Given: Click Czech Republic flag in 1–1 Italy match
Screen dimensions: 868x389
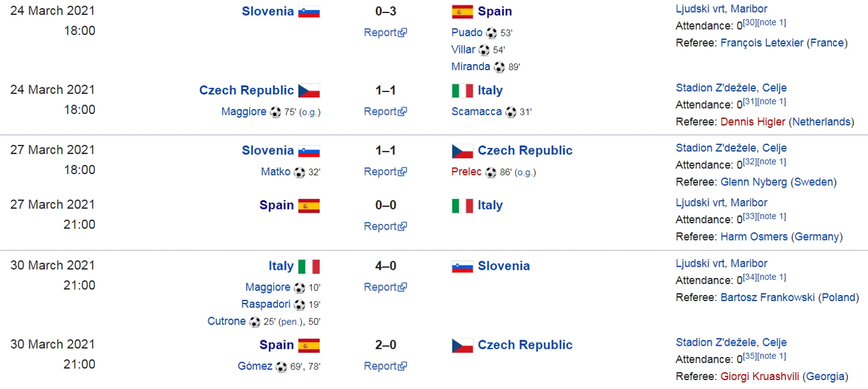Looking at the screenshot, I should click(309, 91).
